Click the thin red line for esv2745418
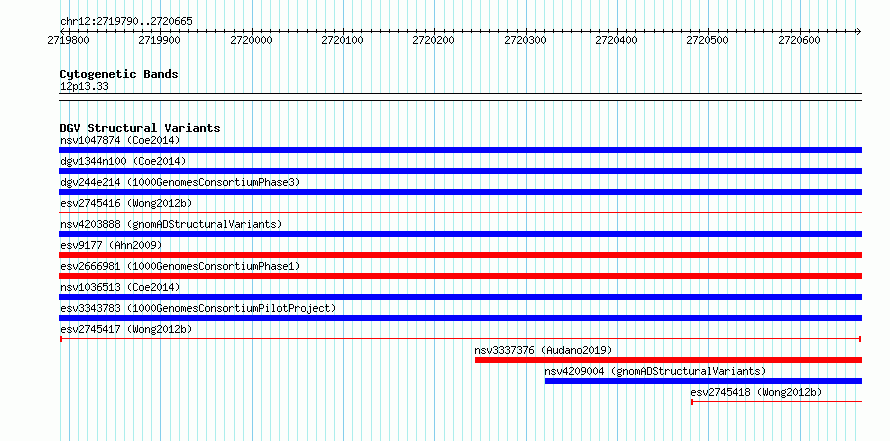The image size is (890, 441). click(776, 402)
